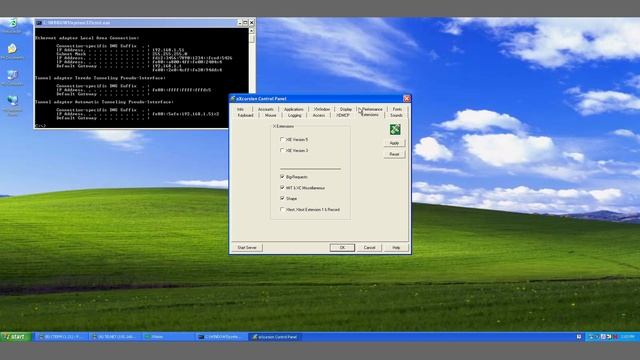Enable the Xtest extension checkbox
This screenshot has height=360, width=640.
282,209
